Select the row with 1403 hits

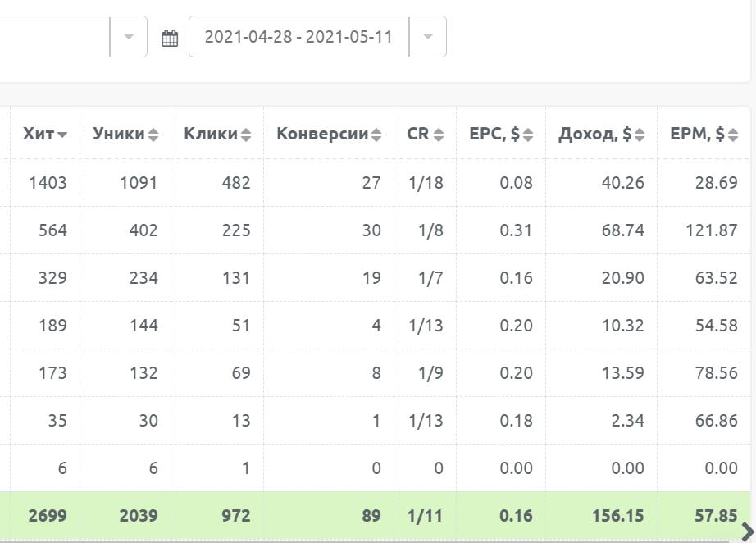click(x=48, y=182)
